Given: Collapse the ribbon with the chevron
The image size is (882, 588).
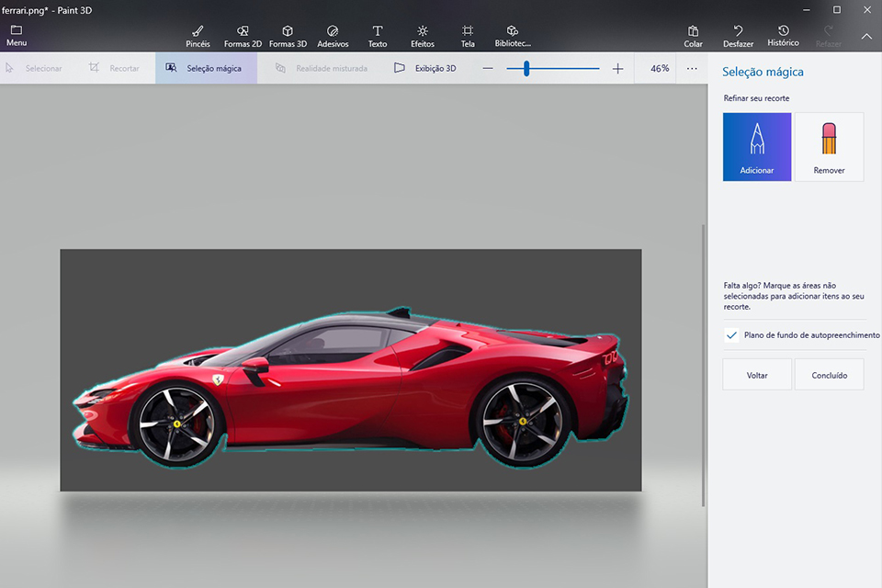Looking at the screenshot, I should click(x=866, y=36).
